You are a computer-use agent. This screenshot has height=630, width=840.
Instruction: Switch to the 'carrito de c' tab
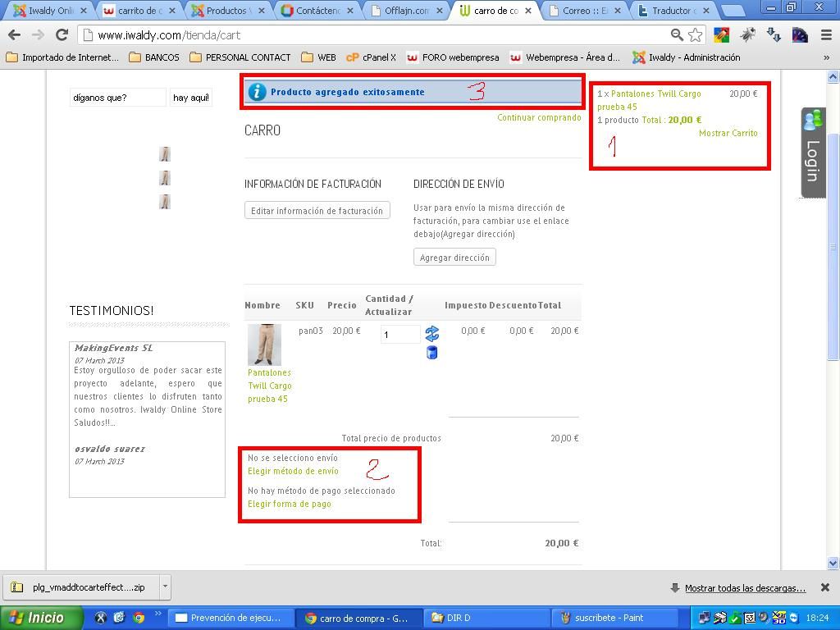tap(139, 10)
